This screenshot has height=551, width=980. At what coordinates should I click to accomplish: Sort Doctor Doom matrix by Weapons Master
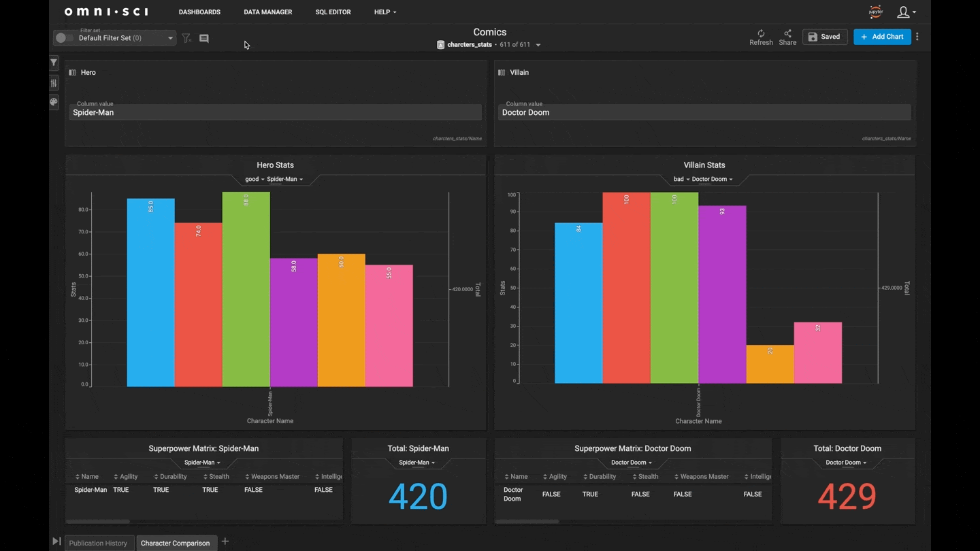[x=701, y=477]
